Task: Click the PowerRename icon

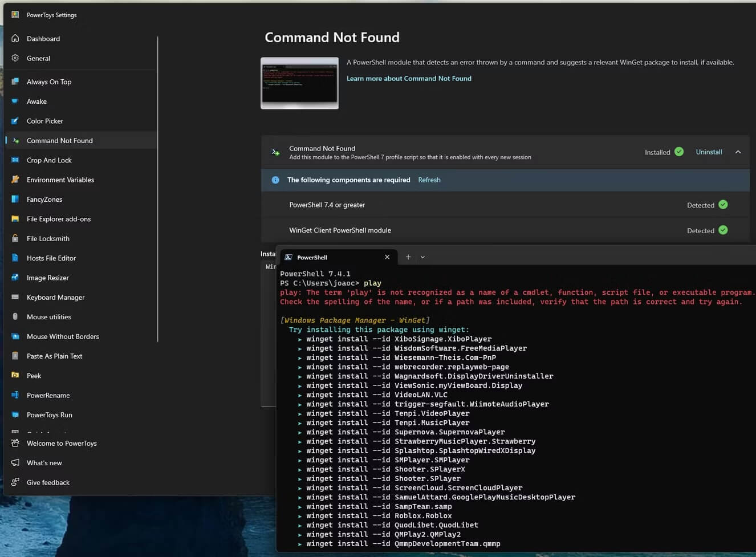Action: [x=15, y=395]
